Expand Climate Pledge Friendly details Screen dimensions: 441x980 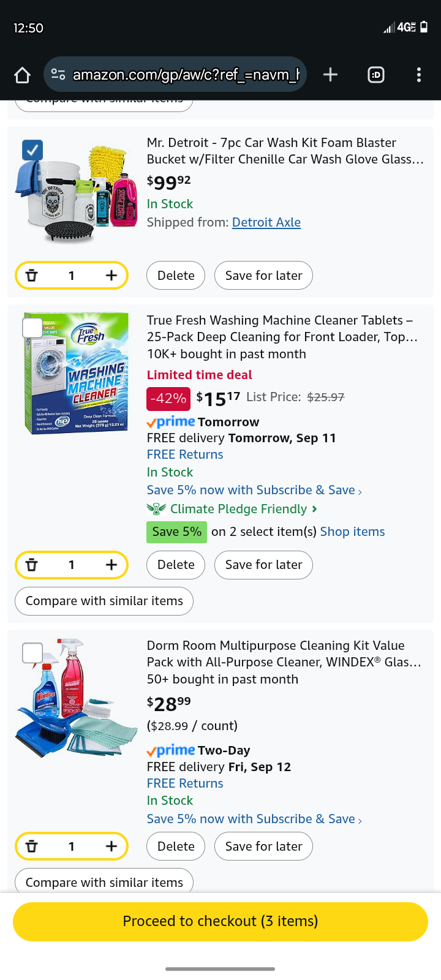(x=238, y=509)
